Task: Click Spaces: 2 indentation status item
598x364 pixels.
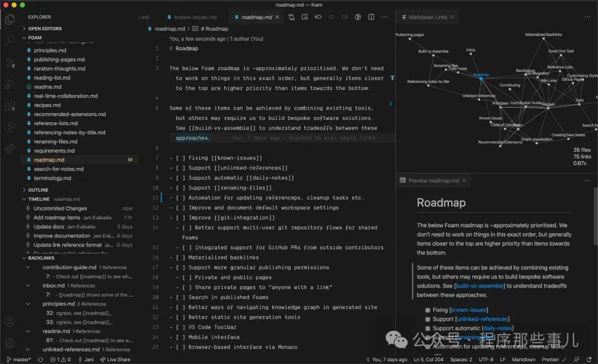Action: coord(461,360)
